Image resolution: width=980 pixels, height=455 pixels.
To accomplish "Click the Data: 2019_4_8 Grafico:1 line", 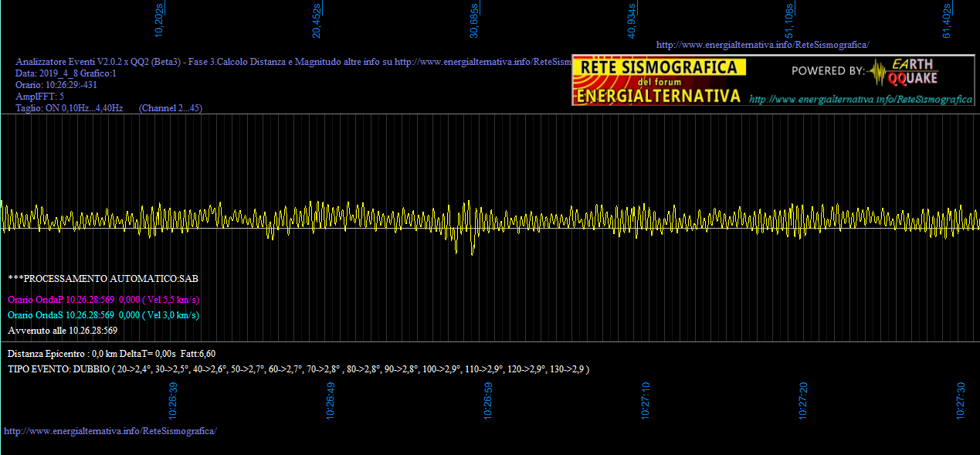I will [x=66, y=73].
